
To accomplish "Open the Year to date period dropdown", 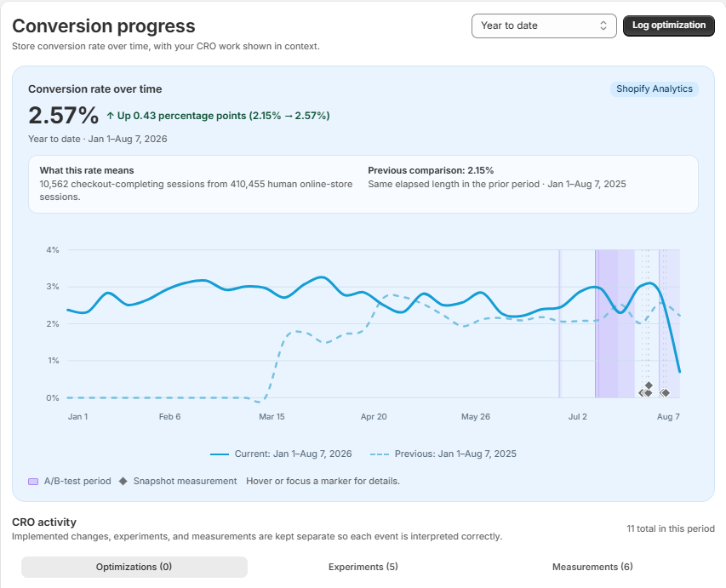I will point(544,26).
